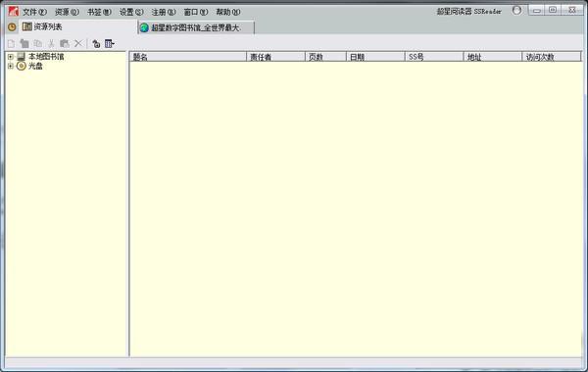Maximize the SSReader window

coord(553,10)
